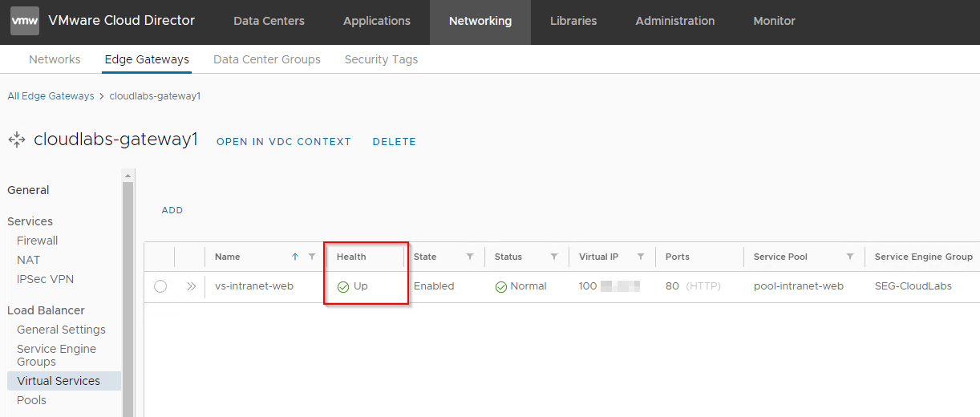This screenshot has width=980, height=417.
Task: Click the Delete gateway button
Action: tap(395, 142)
